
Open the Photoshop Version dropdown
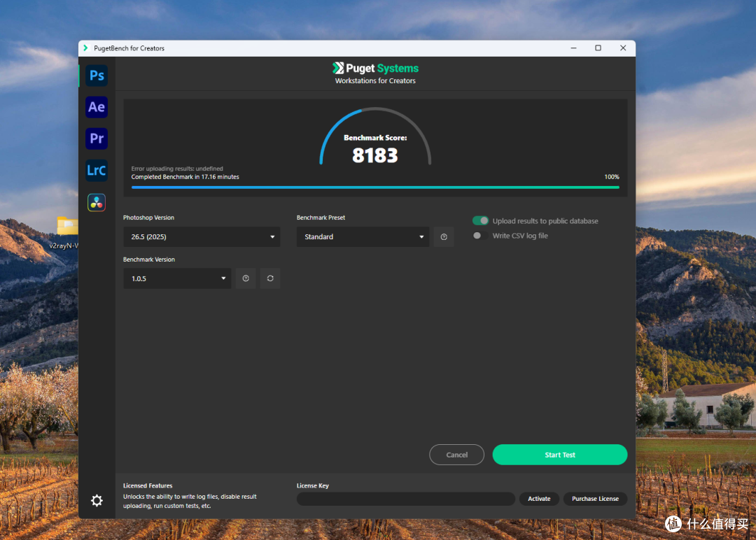[x=202, y=237]
